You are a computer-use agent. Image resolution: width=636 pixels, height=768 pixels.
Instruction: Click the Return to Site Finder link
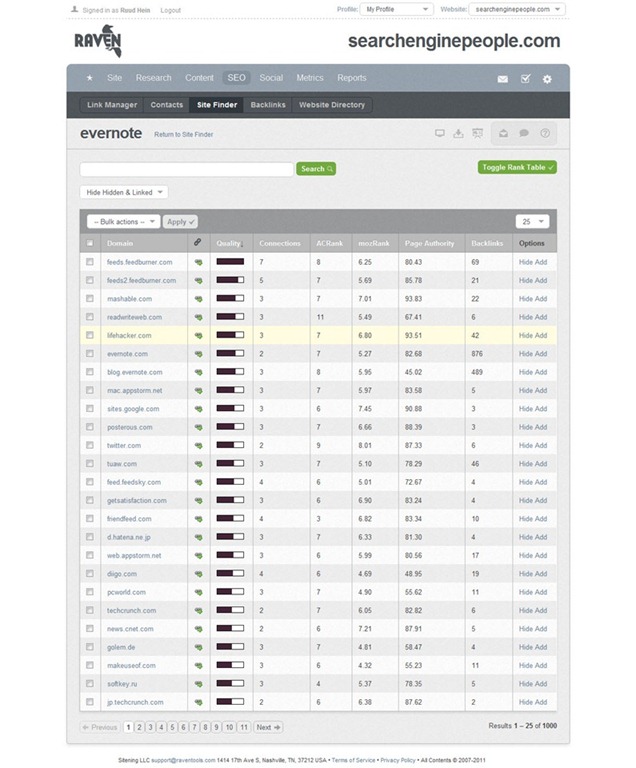(183, 134)
